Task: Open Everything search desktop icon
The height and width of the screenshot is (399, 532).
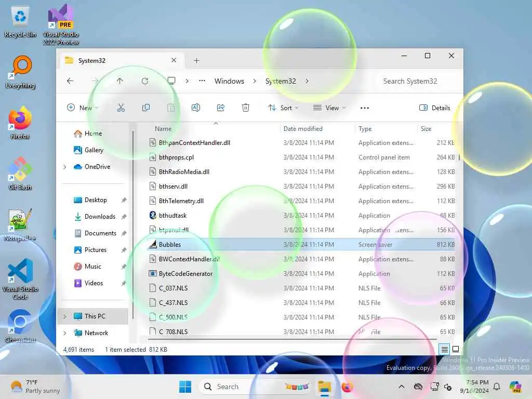Action: pyautogui.click(x=20, y=72)
